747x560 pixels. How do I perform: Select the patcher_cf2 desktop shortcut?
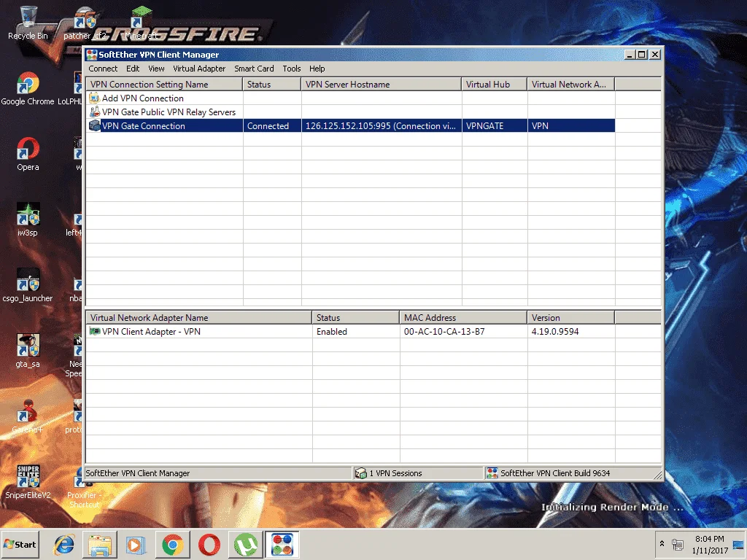click(85, 23)
